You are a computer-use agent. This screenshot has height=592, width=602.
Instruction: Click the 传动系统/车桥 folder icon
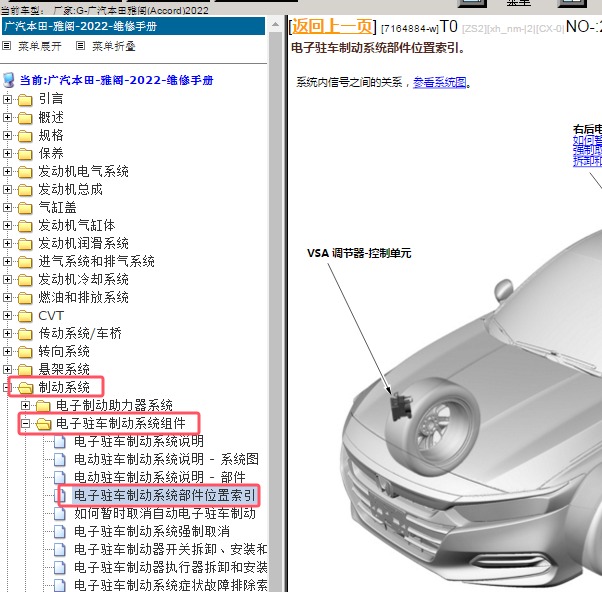[25, 334]
